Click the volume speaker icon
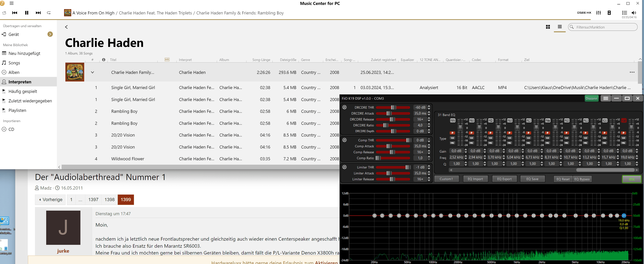The image size is (644, 264). (634, 13)
